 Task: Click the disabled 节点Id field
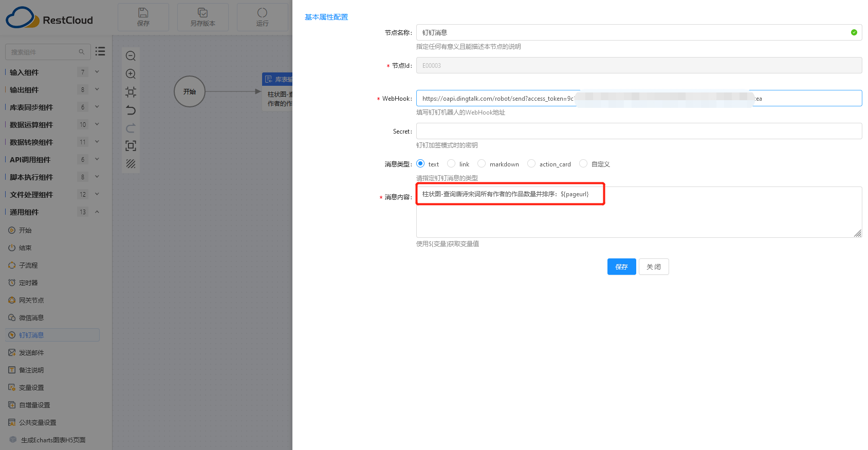pyautogui.click(x=639, y=65)
